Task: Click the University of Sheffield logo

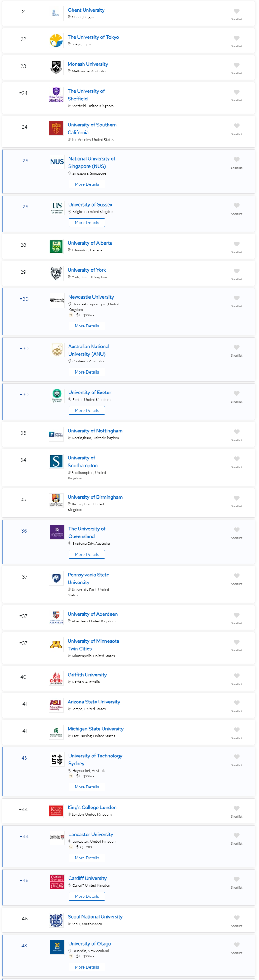Action: 56,94
